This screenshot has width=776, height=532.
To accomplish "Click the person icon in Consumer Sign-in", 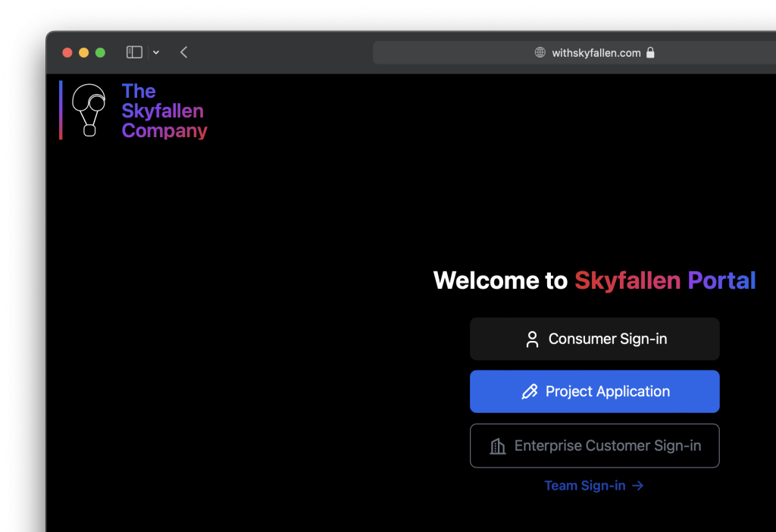I will pyautogui.click(x=532, y=339).
